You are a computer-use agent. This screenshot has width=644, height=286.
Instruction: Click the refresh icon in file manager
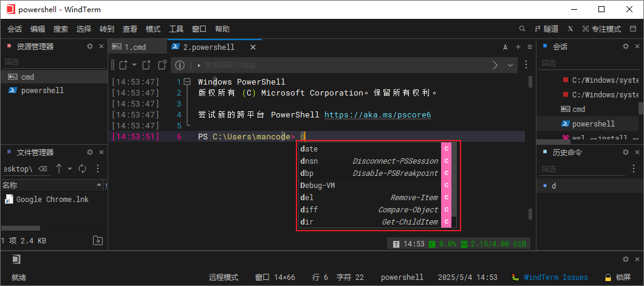[83, 169]
